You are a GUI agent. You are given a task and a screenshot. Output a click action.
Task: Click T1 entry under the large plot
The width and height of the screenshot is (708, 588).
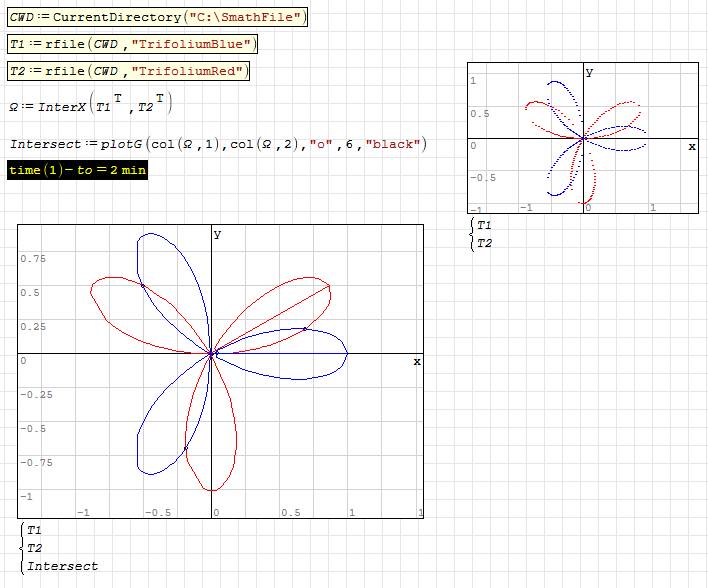click(35, 530)
